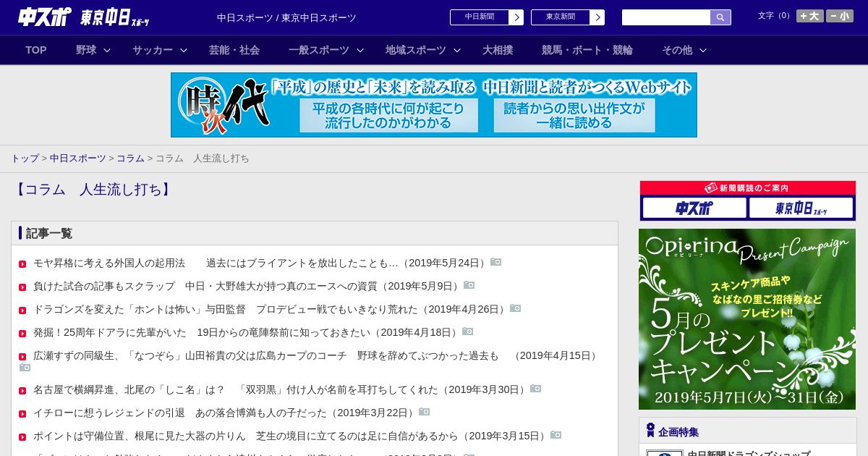868x456 pixels.
Task: Click 中スポ subscription button in sidebar
Action: 694,208
